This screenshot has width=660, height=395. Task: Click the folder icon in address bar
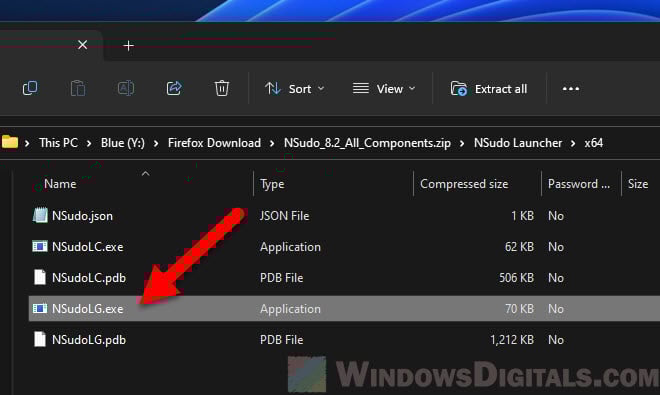10,142
